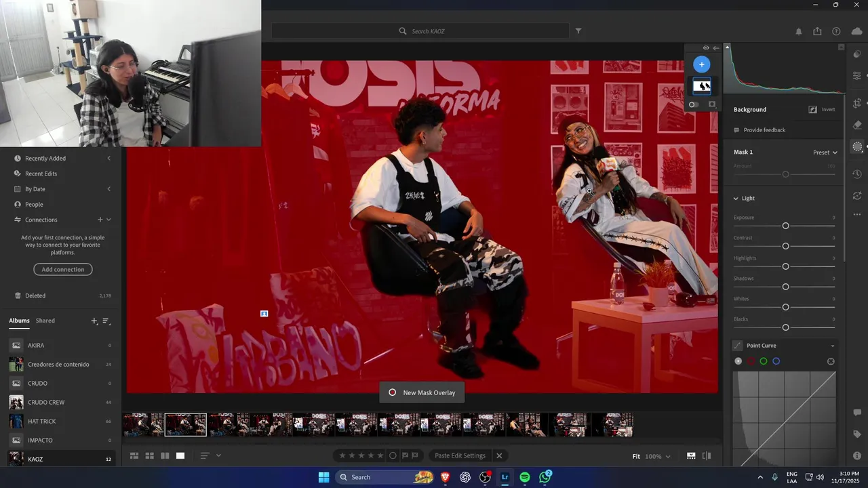Select the blue curve channel
The image size is (868, 488).
(776, 361)
